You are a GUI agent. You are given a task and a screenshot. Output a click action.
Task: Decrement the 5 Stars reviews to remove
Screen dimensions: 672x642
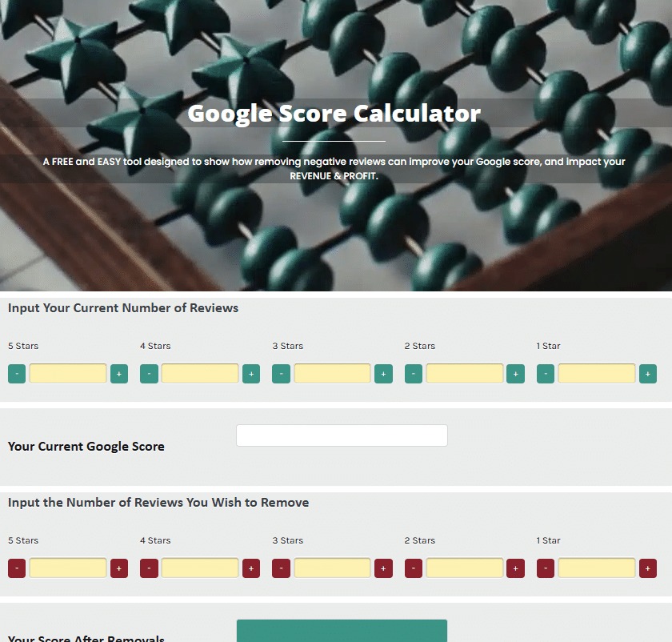[x=17, y=568]
